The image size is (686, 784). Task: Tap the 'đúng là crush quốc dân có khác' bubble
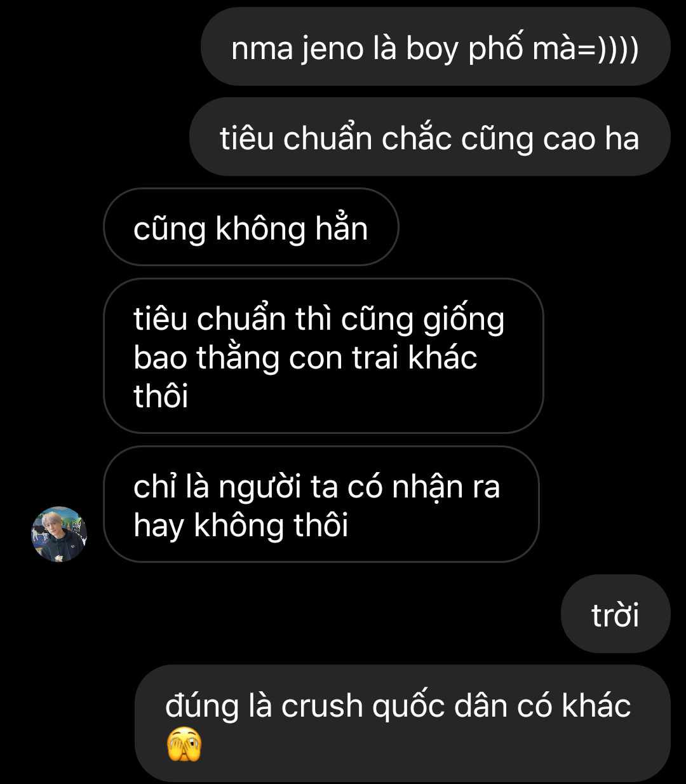pos(403,724)
